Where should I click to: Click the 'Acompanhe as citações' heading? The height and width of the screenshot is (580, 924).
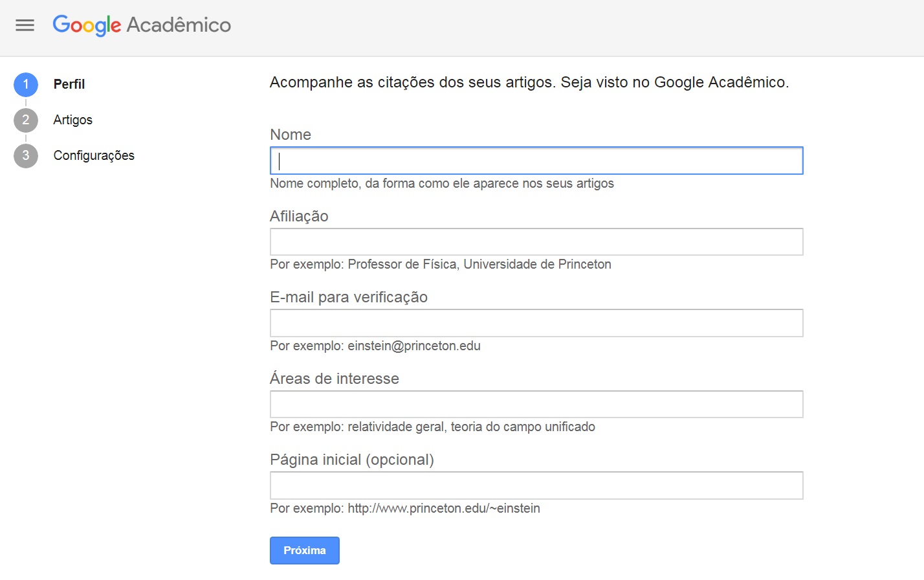[x=529, y=82]
